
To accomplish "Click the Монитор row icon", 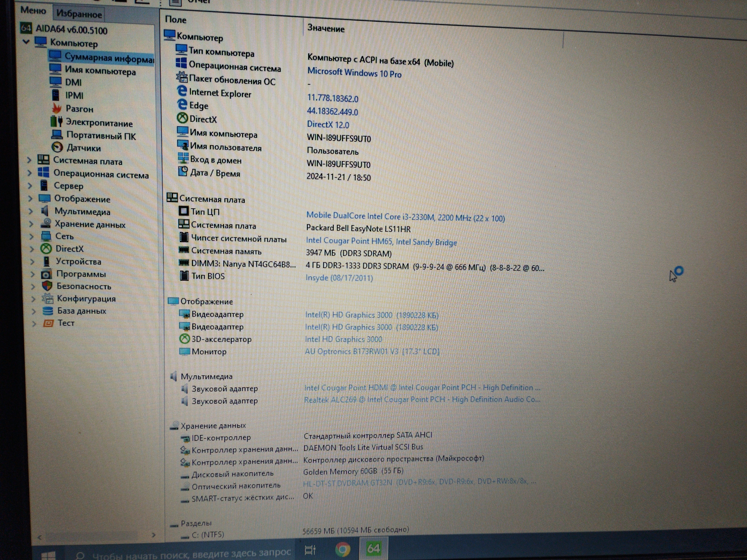I will (184, 351).
